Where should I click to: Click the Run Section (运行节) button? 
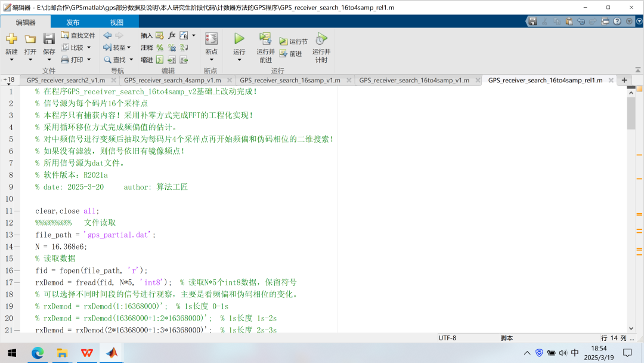(x=293, y=41)
